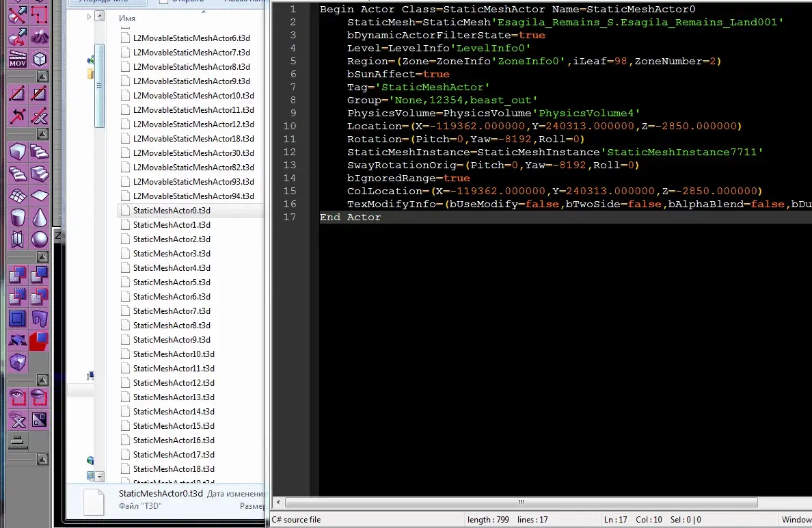
Task: Select the Cone brush builder
Action: click(40, 217)
